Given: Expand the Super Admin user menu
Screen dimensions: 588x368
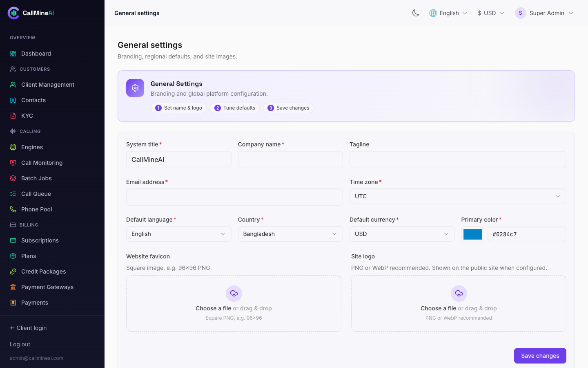Looking at the screenshot, I should click(x=544, y=13).
